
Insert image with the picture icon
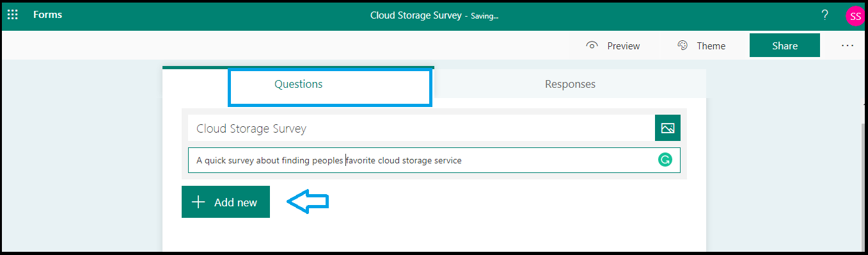point(668,128)
